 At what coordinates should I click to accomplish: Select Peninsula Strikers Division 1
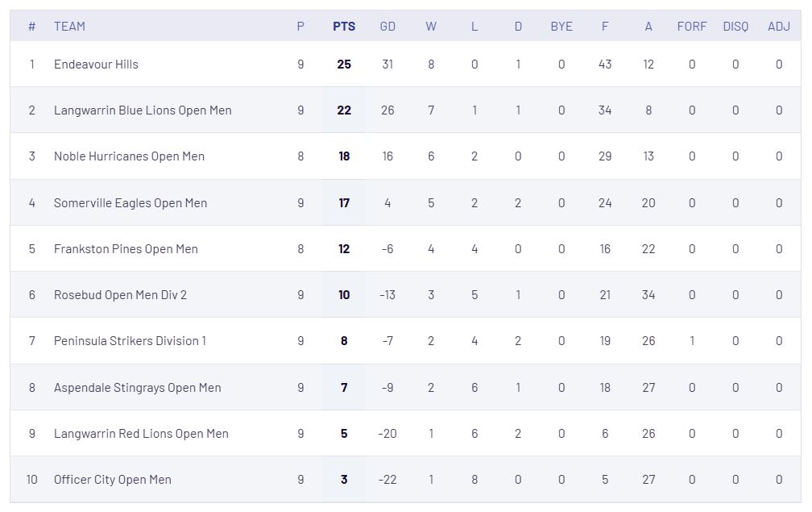[x=130, y=341]
